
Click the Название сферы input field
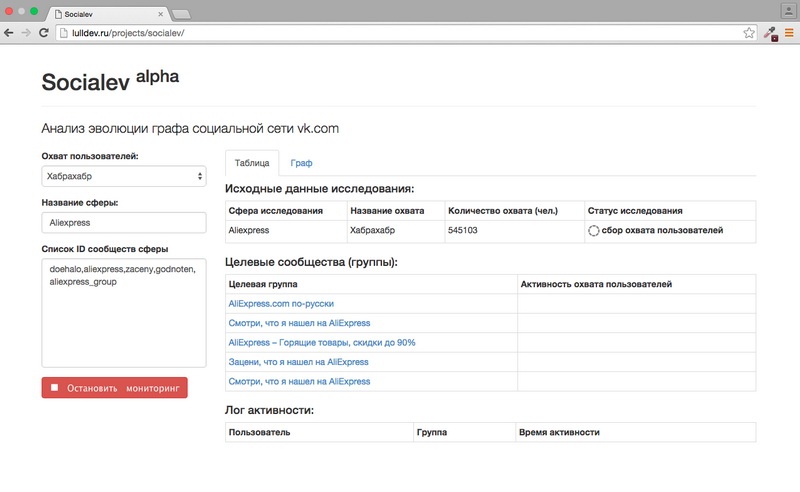pos(124,223)
